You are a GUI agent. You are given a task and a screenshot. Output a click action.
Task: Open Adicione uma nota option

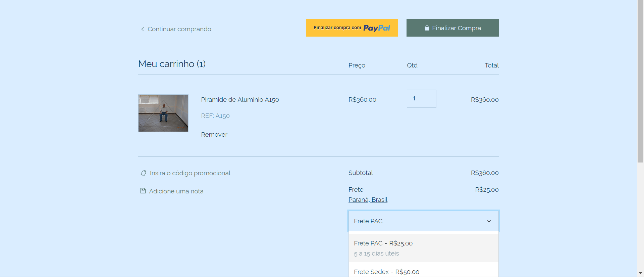(x=176, y=191)
